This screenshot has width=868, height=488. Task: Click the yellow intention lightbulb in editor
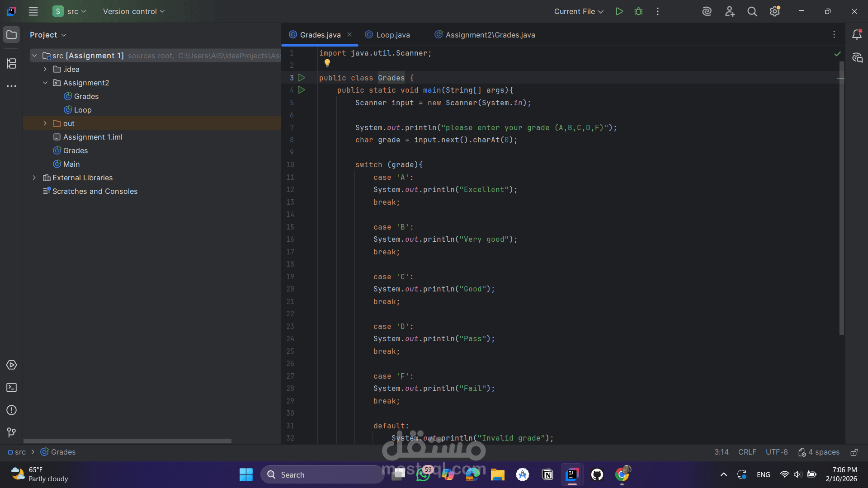pyautogui.click(x=327, y=63)
